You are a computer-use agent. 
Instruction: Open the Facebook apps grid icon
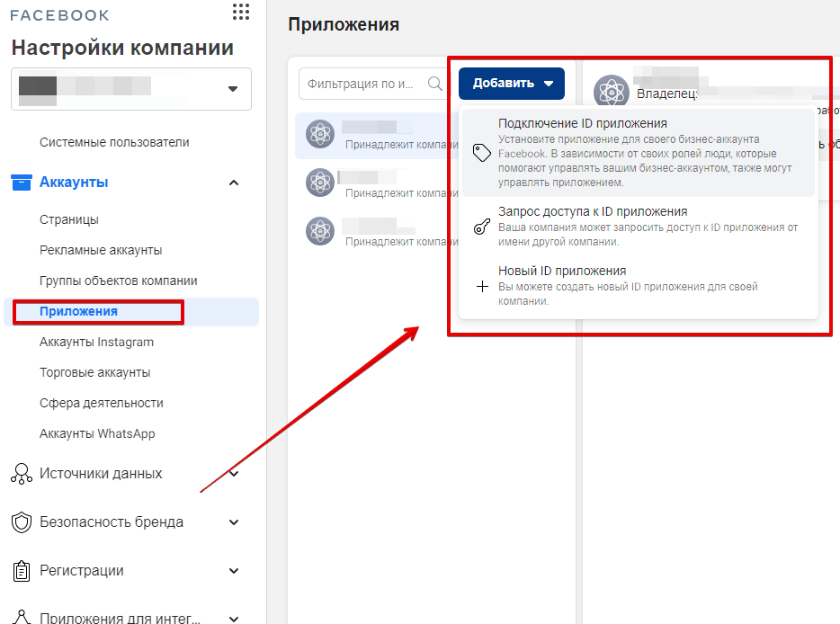point(240,12)
